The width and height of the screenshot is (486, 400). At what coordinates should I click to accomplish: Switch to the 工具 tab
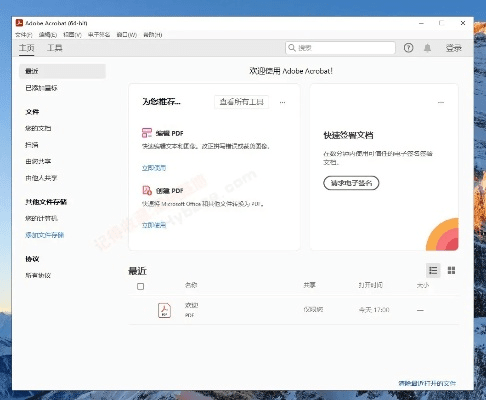[55, 48]
